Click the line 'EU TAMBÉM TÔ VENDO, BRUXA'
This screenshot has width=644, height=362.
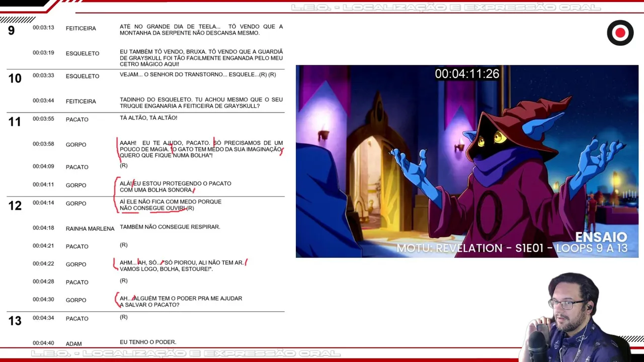(201, 58)
